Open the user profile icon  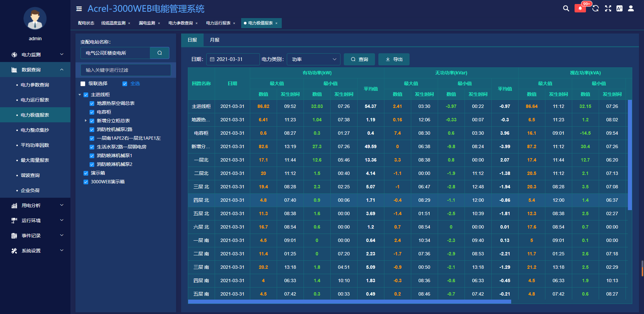click(631, 8)
